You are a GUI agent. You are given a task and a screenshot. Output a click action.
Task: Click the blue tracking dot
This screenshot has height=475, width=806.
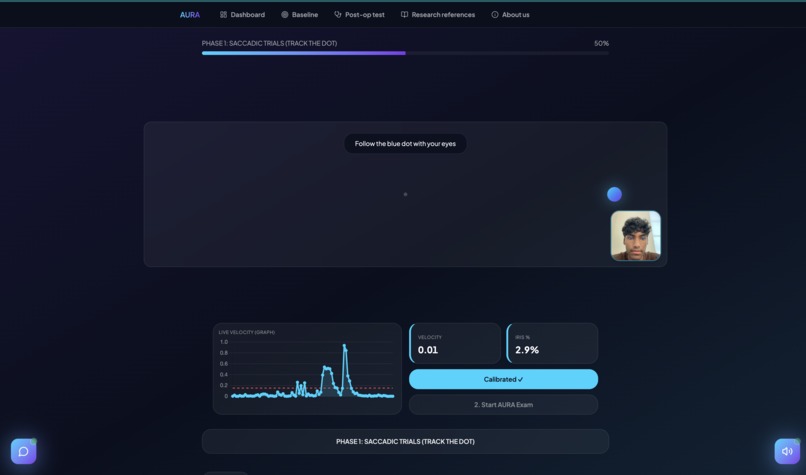614,194
